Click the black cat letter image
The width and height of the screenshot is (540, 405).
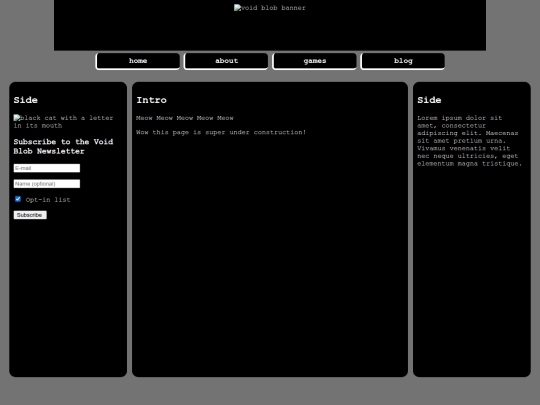(63, 122)
